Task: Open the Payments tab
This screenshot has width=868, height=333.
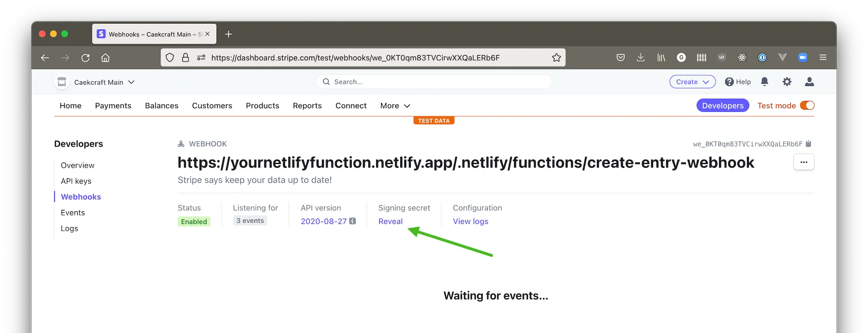Action: click(113, 105)
